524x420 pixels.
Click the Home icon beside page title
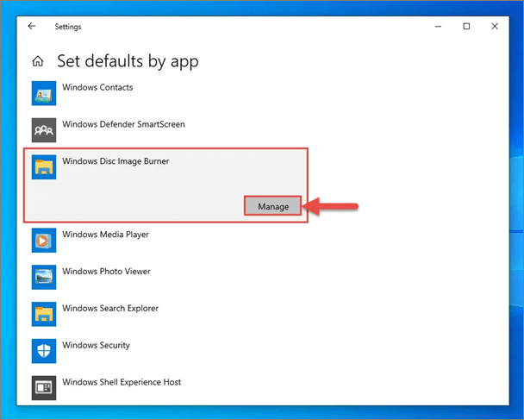coord(38,61)
